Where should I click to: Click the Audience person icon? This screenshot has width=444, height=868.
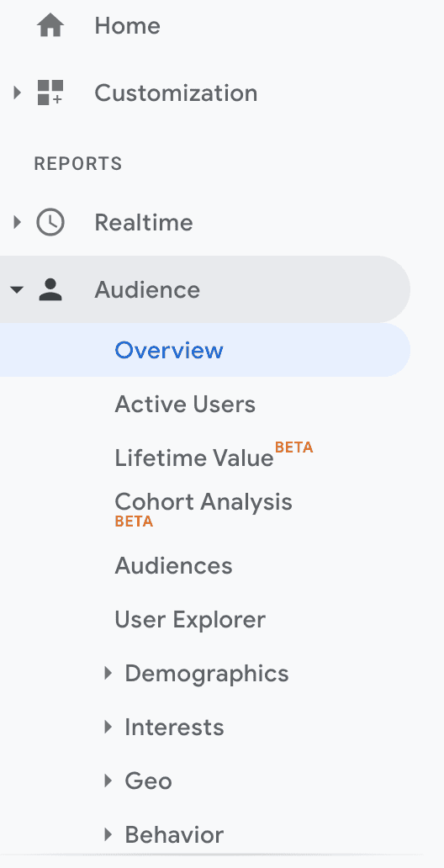[x=50, y=289]
